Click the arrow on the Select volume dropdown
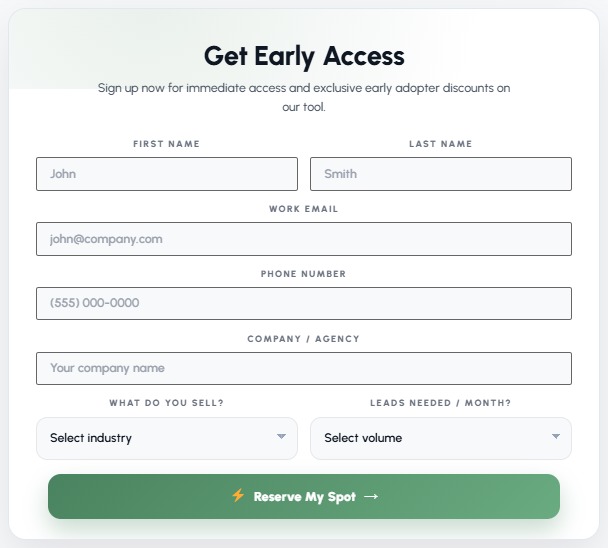Image resolution: width=608 pixels, height=548 pixels. click(556, 437)
